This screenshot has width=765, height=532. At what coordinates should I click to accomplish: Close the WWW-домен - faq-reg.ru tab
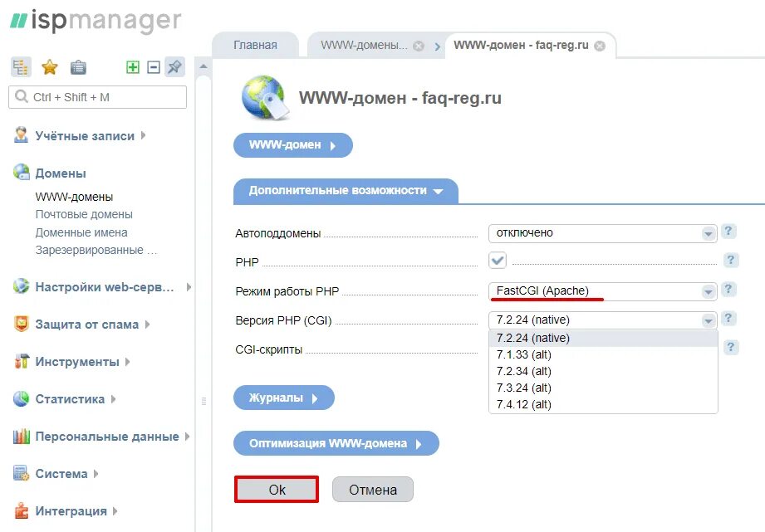[x=600, y=46]
